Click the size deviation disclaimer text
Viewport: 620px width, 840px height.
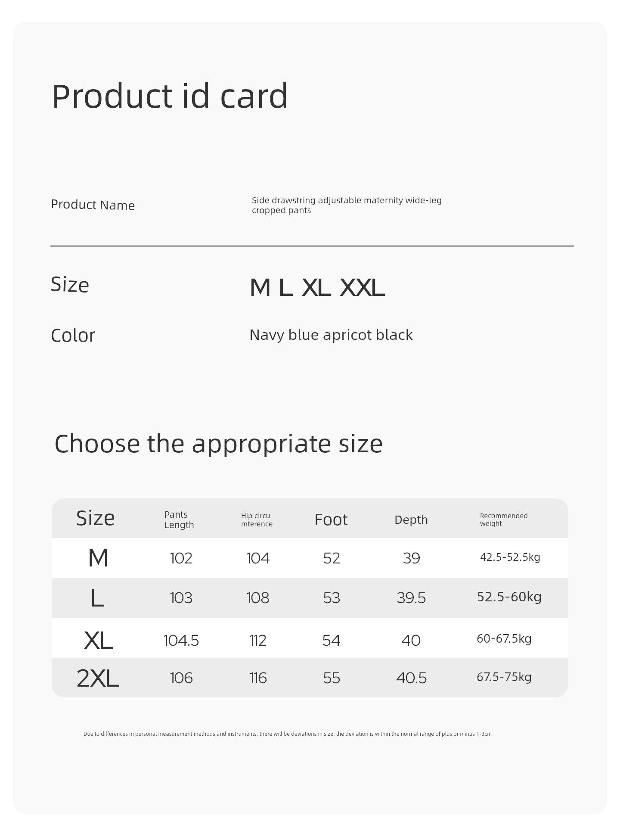(288, 734)
